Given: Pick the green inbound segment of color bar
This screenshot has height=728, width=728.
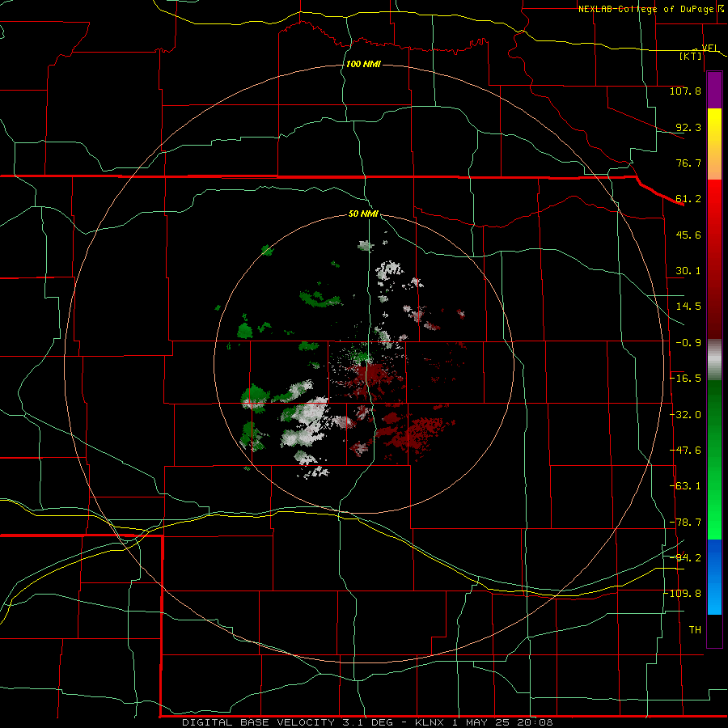Looking at the screenshot, I should tap(714, 459).
